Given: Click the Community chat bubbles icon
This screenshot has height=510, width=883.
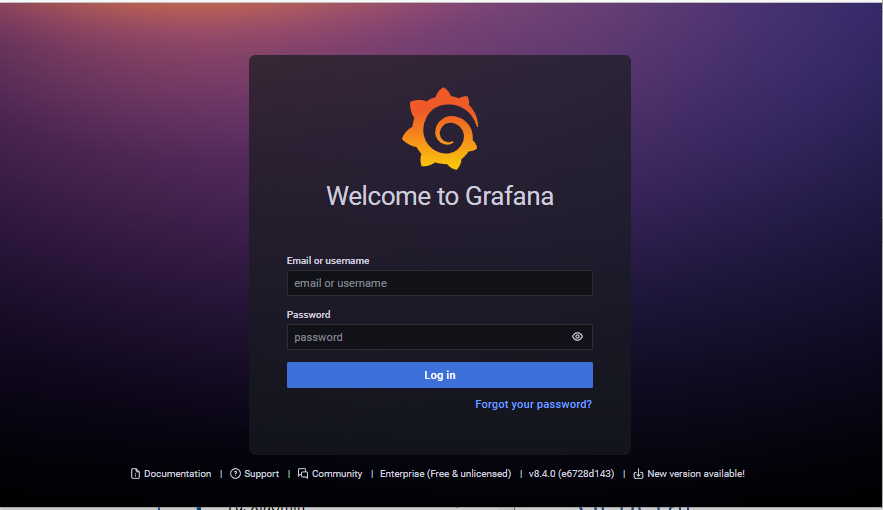Looking at the screenshot, I should click(x=303, y=474).
